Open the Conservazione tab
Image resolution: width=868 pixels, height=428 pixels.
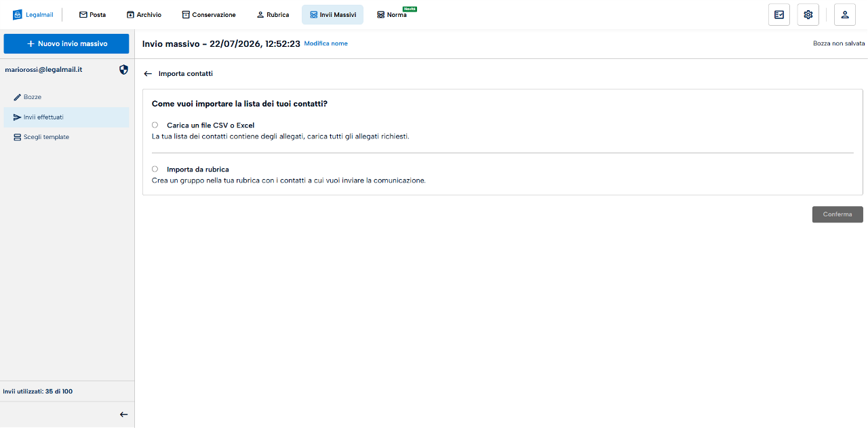click(209, 14)
